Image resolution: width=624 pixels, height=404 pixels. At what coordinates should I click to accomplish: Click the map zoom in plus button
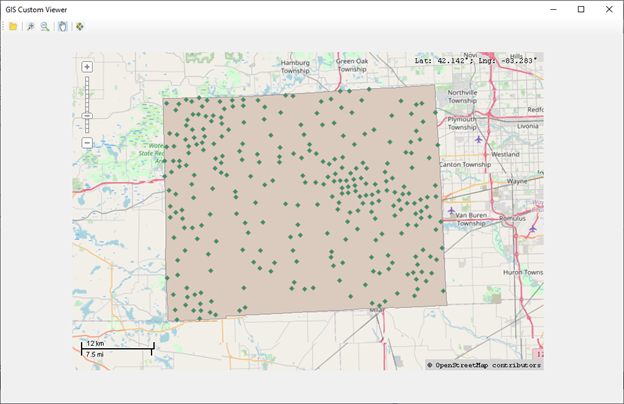pyautogui.click(x=87, y=67)
